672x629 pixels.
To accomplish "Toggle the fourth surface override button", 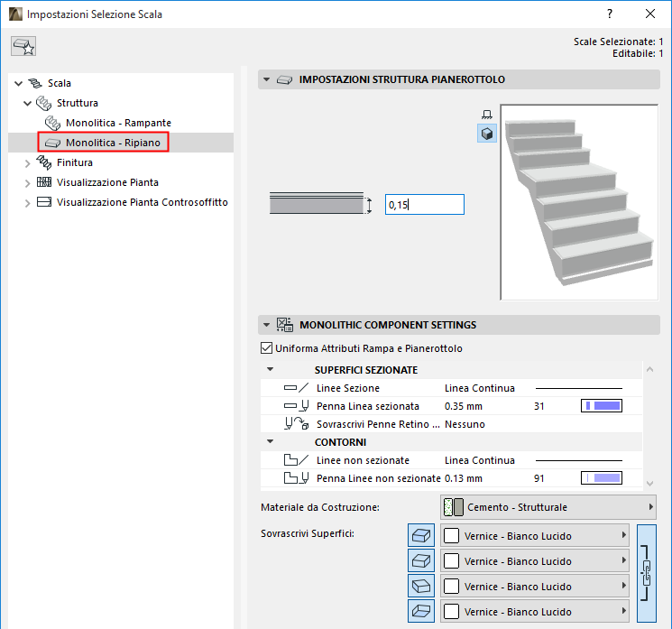I will click(x=421, y=611).
